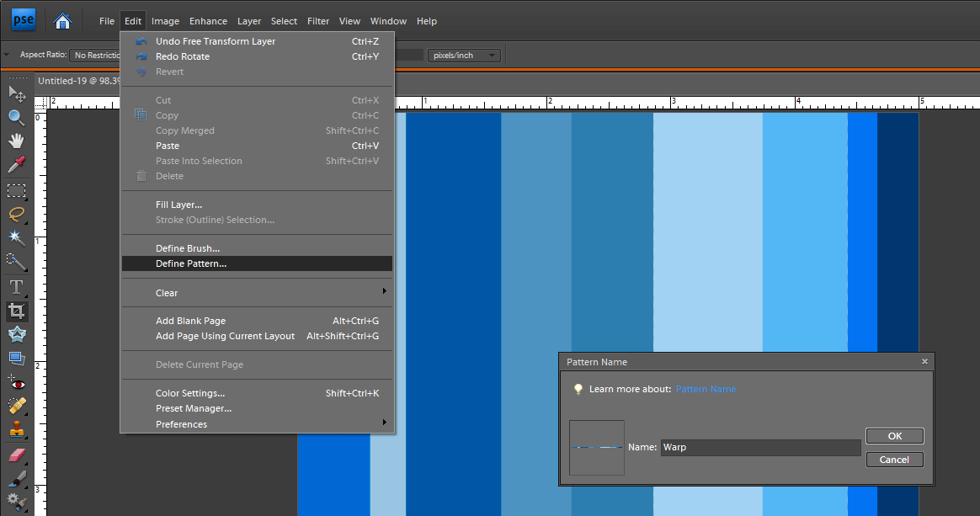Open the Aspect Ratio dropdown
Screen dimensions: 980x516
[x=94, y=56]
